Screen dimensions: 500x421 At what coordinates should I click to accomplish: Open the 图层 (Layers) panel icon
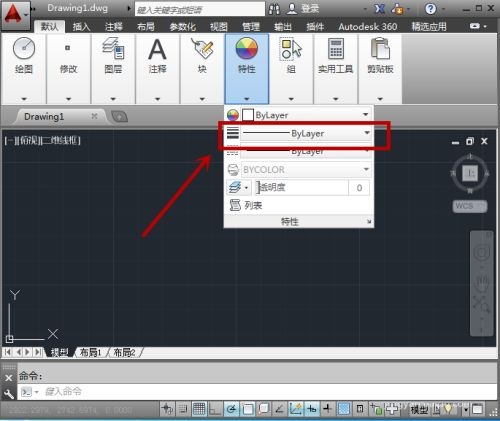click(113, 48)
